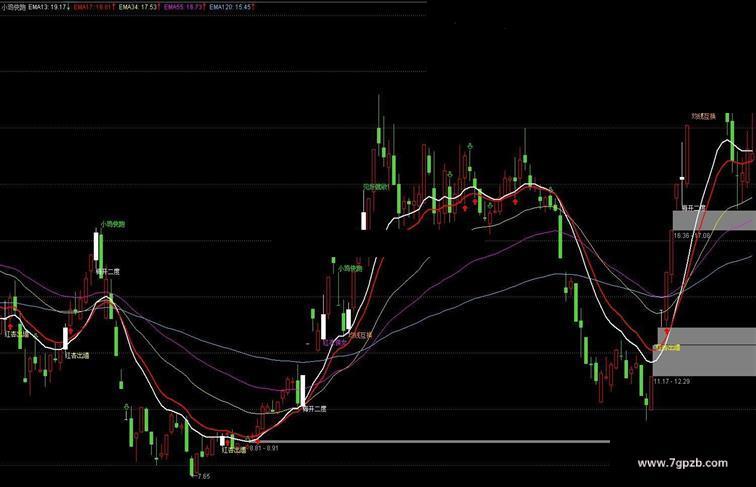756x487 pixels.
Task: Select the EMA120: 15.45 legend value
Action: 230,7
